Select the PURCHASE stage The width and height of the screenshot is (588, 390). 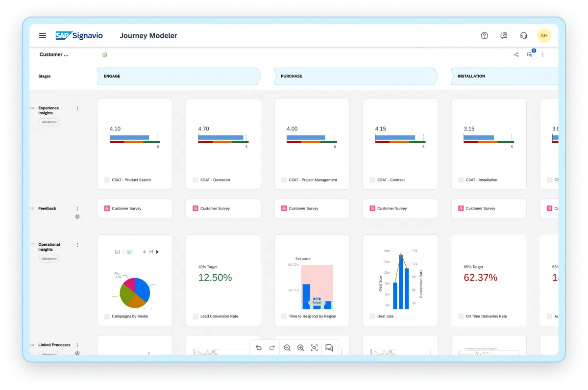pos(356,76)
